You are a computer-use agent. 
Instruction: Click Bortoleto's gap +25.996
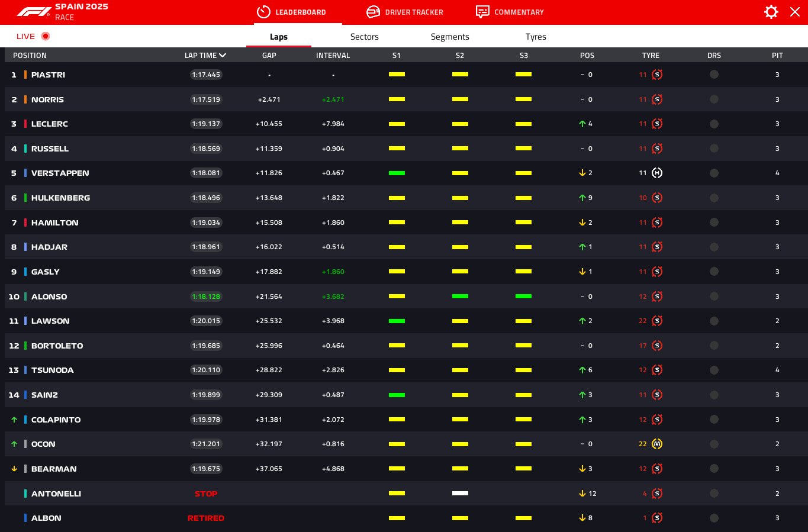pyautogui.click(x=269, y=346)
